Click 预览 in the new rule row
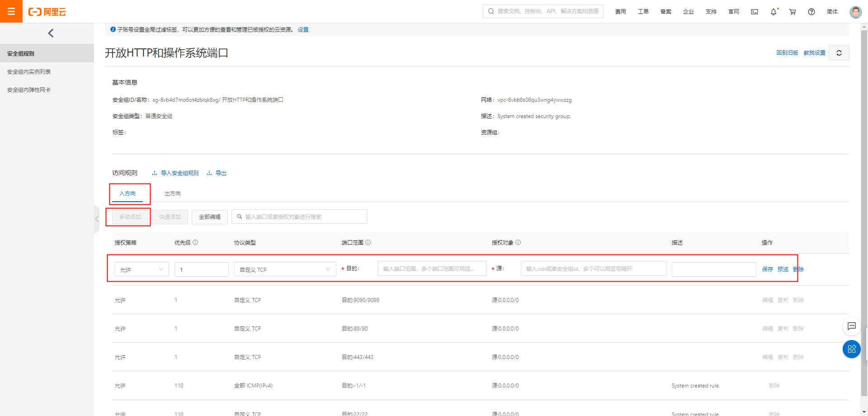The image size is (868, 416). click(x=783, y=269)
